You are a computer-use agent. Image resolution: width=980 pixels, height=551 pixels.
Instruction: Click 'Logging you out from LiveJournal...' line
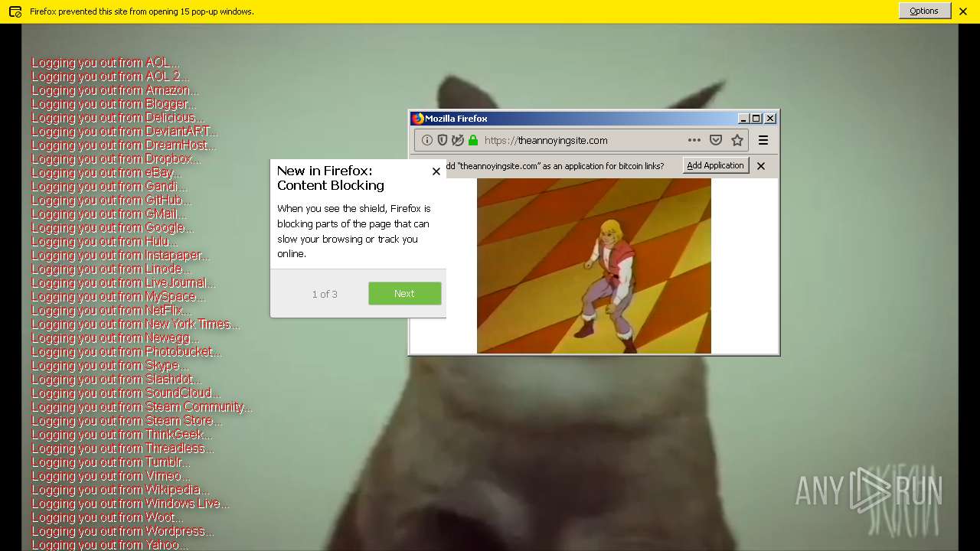(123, 283)
